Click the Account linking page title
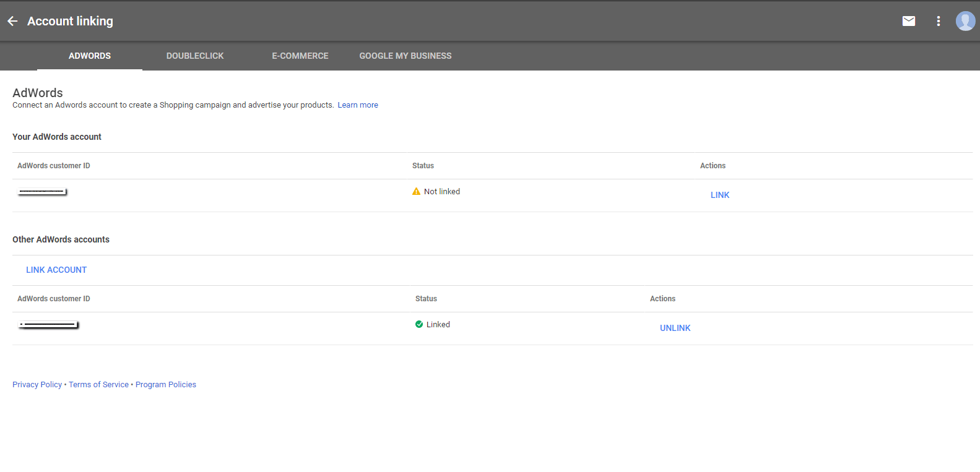Screen dimensions: 980x472 tap(70, 21)
